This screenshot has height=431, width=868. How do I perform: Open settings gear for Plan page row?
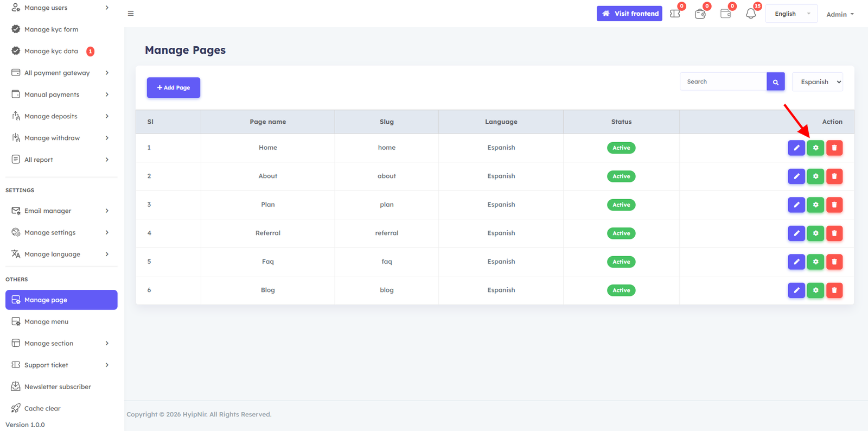(x=815, y=205)
